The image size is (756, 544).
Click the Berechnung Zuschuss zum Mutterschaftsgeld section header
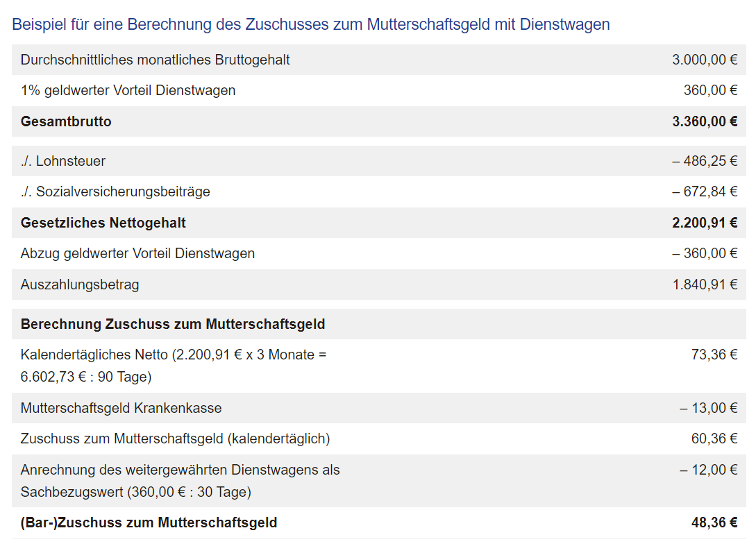pyautogui.click(x=173, y=324)
